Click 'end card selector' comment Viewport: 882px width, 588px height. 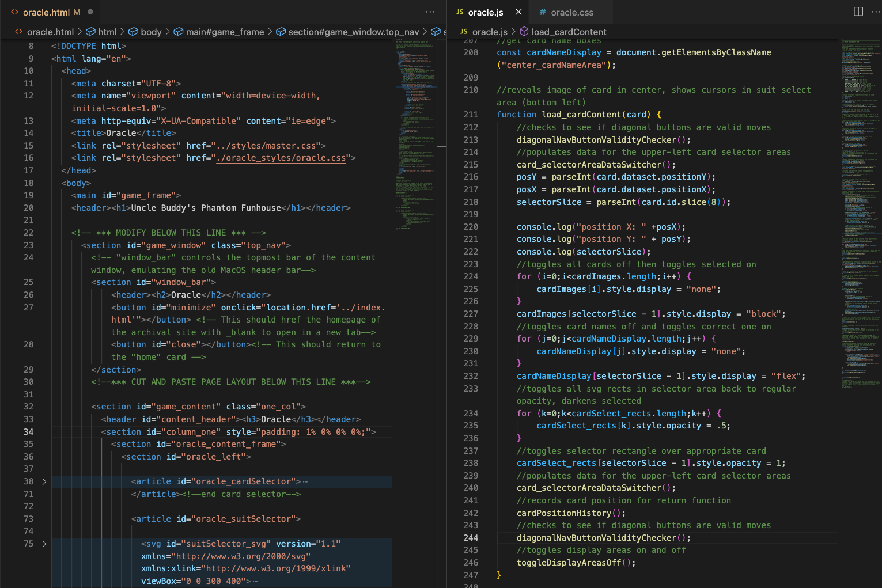tap(241, 494)
